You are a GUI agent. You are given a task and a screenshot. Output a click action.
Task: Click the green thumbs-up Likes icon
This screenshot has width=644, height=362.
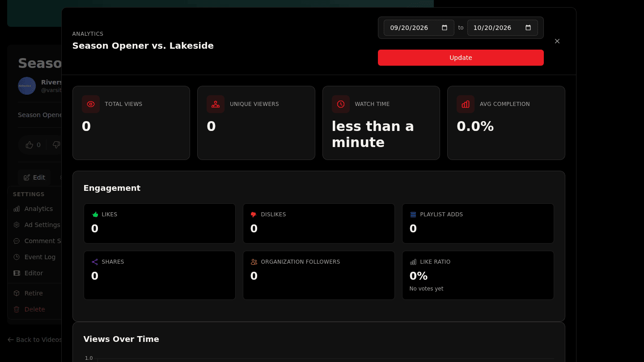[x=95, y=215]
